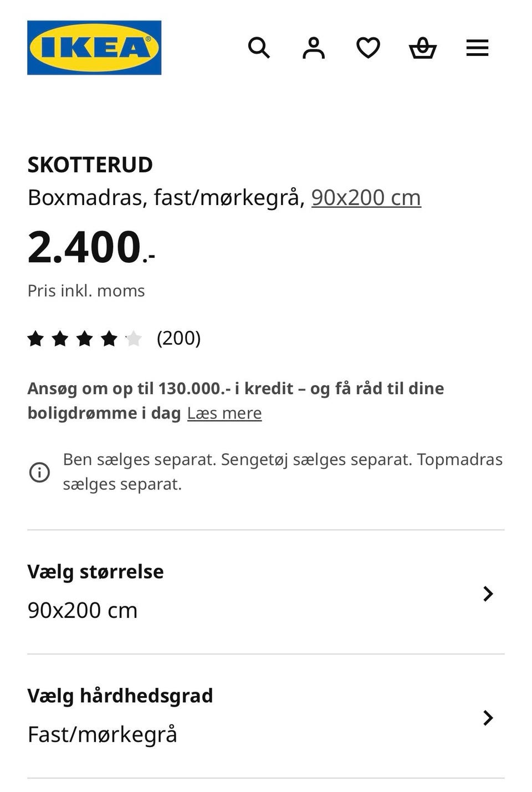Open the hamburger menu
Image resolution: width=532 pixels, height=792 pixels.
click(x=477, y=48)
